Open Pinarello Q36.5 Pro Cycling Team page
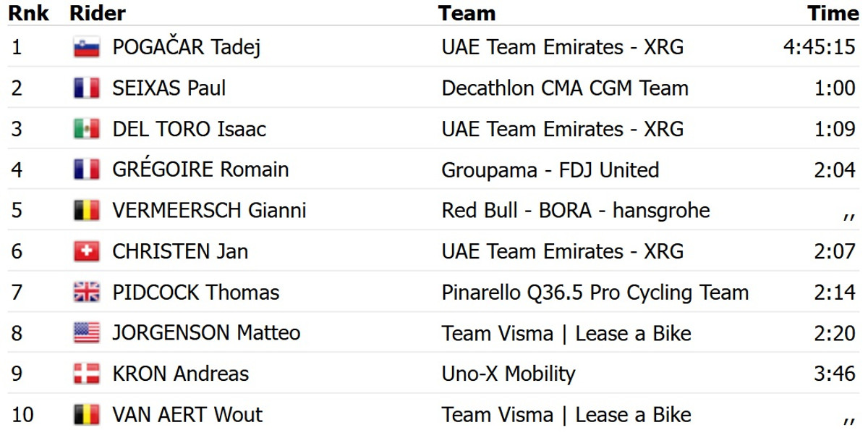The height and width of the screenshot is (433, 868). [595, 293]
